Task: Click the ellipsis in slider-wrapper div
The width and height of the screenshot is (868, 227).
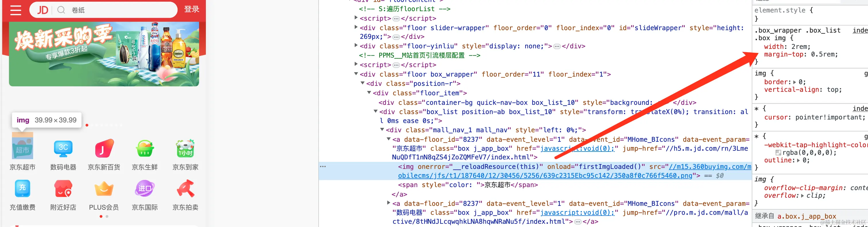Action: pyautogui.click(x=396, y=37)
